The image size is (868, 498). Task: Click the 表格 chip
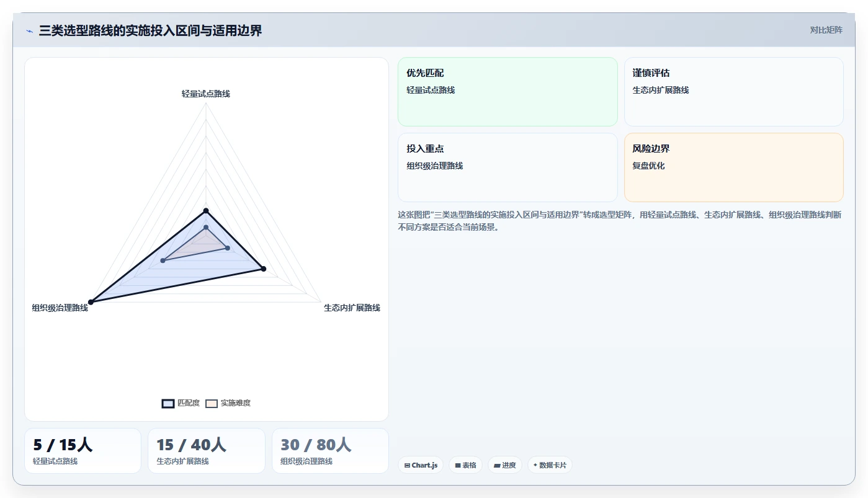(x=465, y=465)
